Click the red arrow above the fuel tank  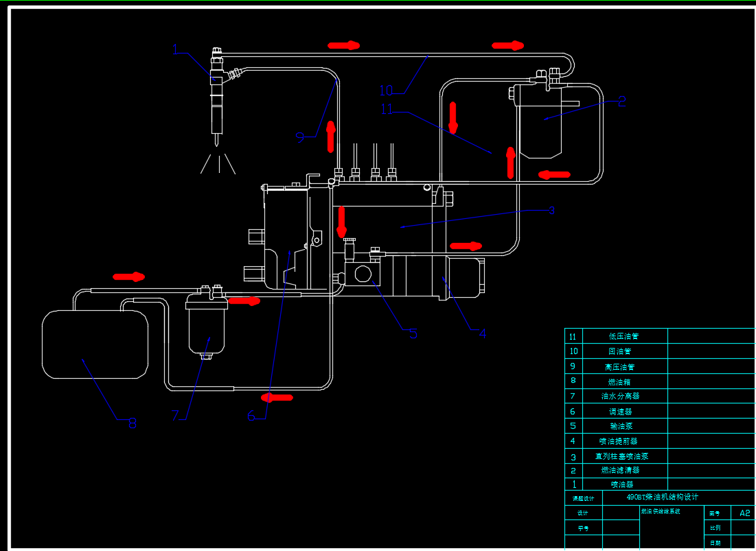click(129, 277)
